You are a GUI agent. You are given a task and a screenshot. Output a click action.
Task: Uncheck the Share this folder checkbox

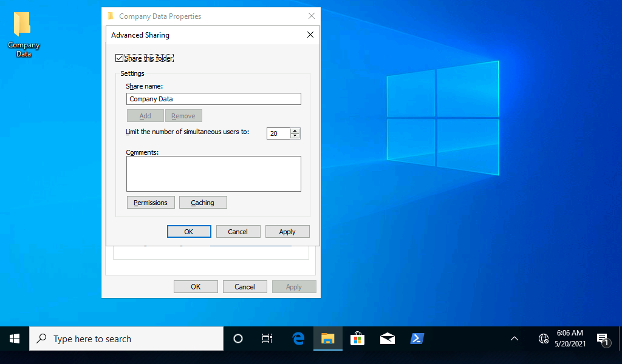point(120,58)
